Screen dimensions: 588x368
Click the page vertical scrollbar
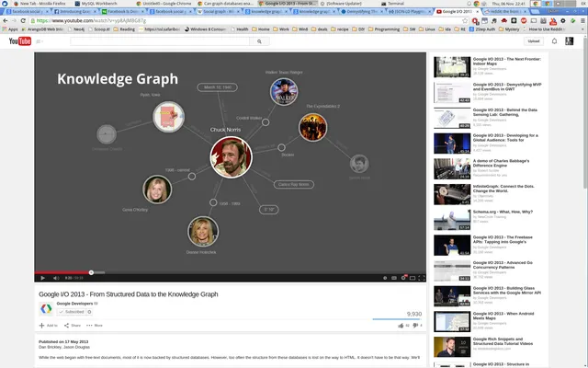pyautogui.click(x=585, y=112)
